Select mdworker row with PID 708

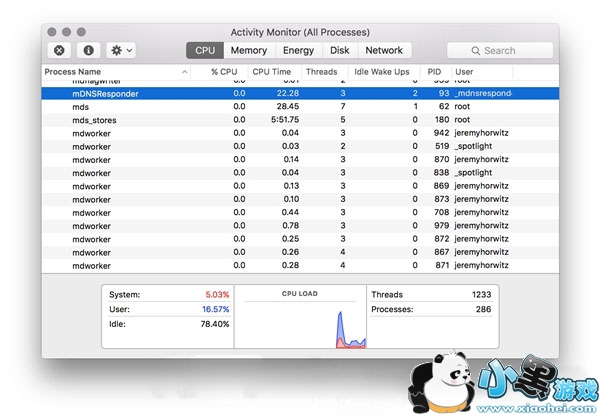(x=300, y=212)
